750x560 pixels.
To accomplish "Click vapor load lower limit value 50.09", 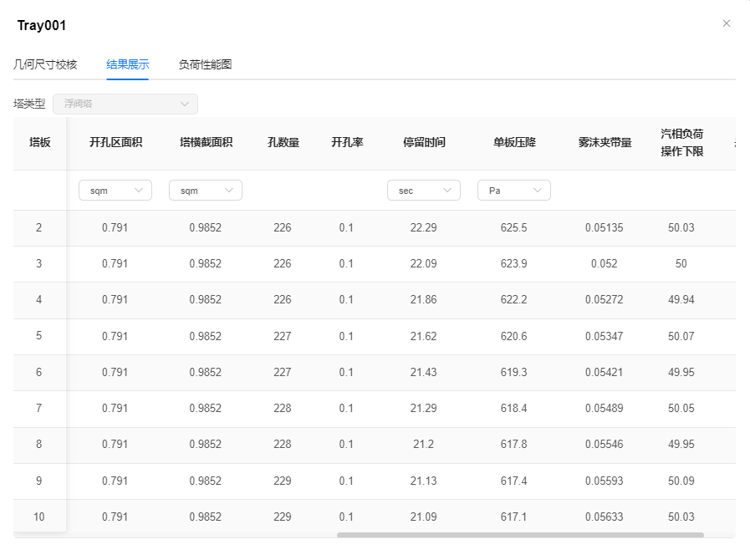I will tap(681, 481).
